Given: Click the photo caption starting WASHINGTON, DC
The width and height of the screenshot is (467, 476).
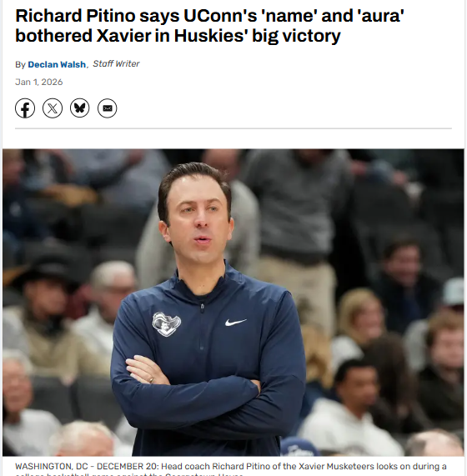Looking at the screenshot, I should click(231, 469).
